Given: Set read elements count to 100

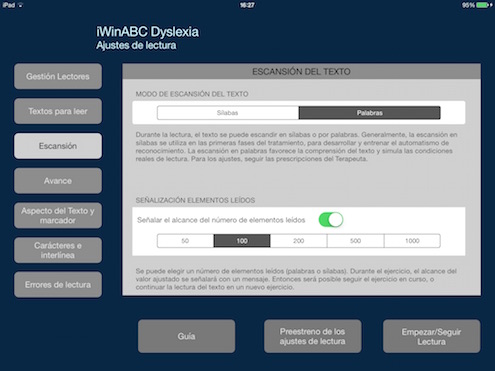Looking at the screenshot, I should tap(242, 241).
